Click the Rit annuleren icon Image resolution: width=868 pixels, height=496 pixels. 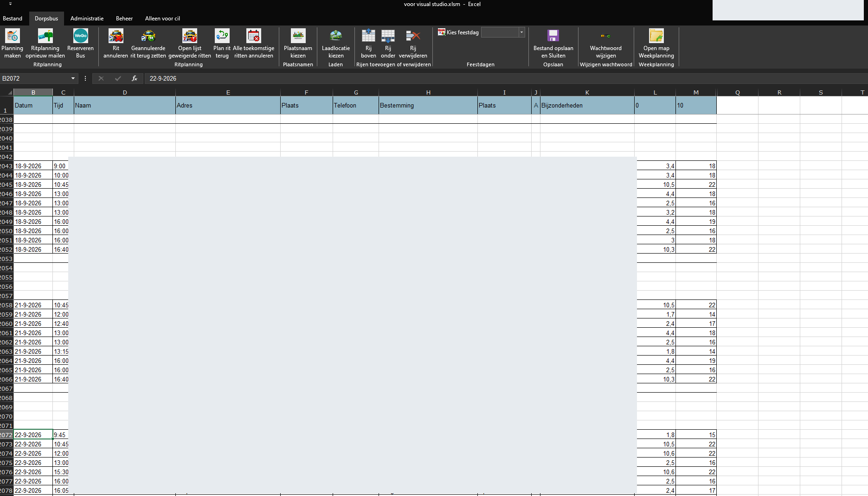[x=116, y=36]
